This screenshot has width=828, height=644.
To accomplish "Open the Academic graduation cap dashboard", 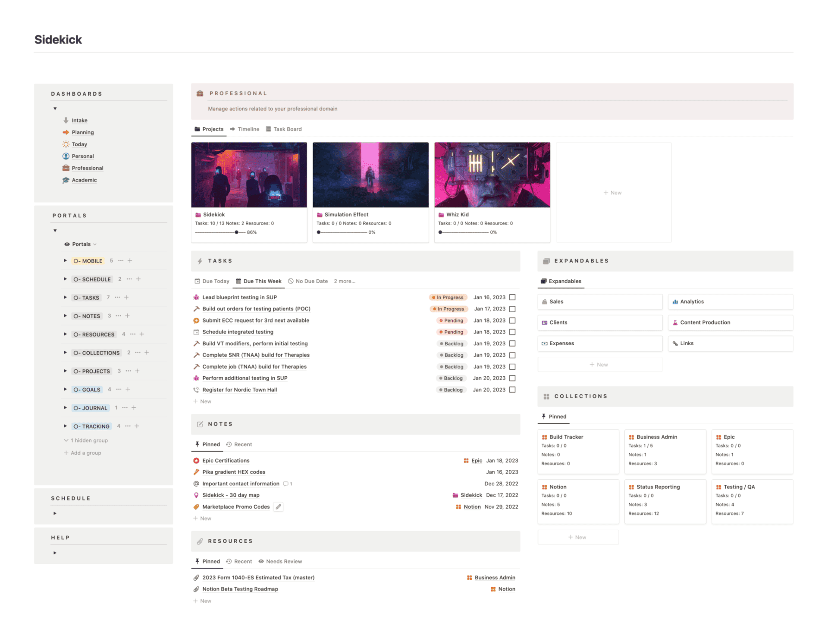I will 65,180.
